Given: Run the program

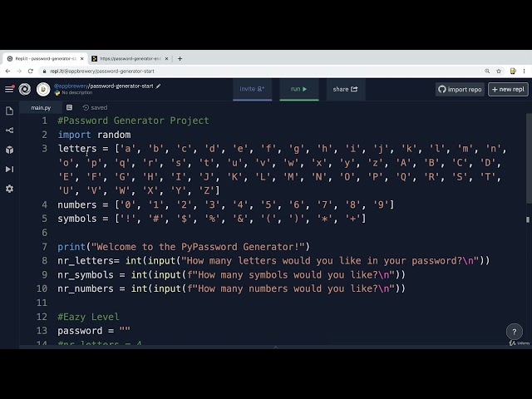Looking at the screenshot, I should coord(299,89).
